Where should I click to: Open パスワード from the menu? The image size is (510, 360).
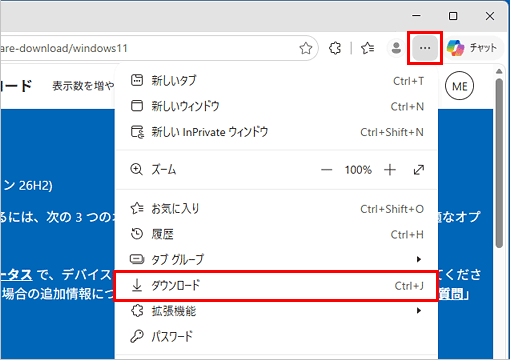277,337
